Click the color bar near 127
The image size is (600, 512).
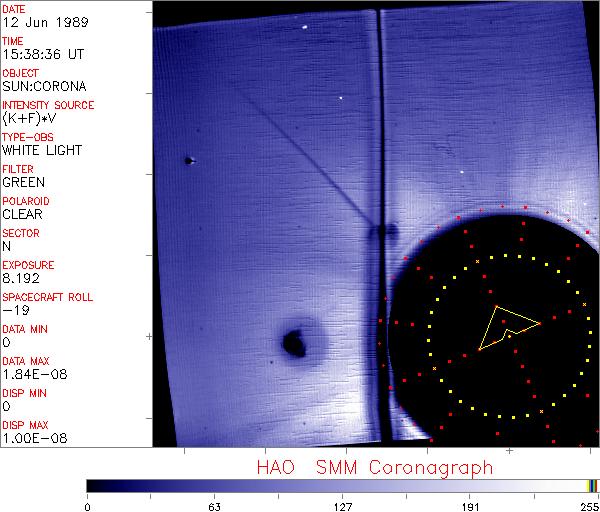coord(342,485)
